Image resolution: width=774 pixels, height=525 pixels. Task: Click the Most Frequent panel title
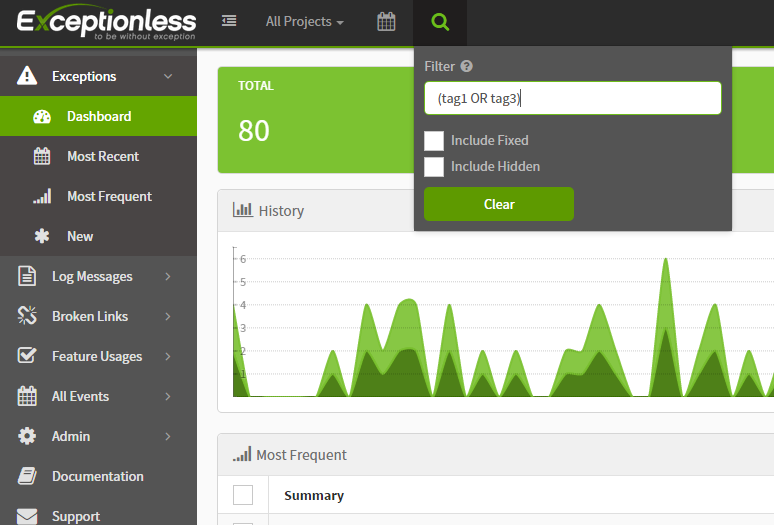(x=302, y=454)
